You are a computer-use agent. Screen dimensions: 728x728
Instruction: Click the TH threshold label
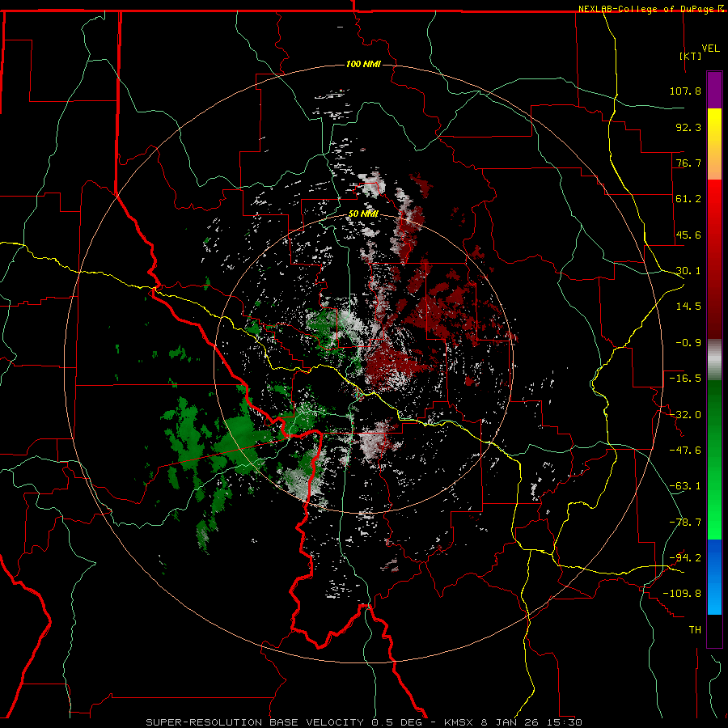coord(695,630)
